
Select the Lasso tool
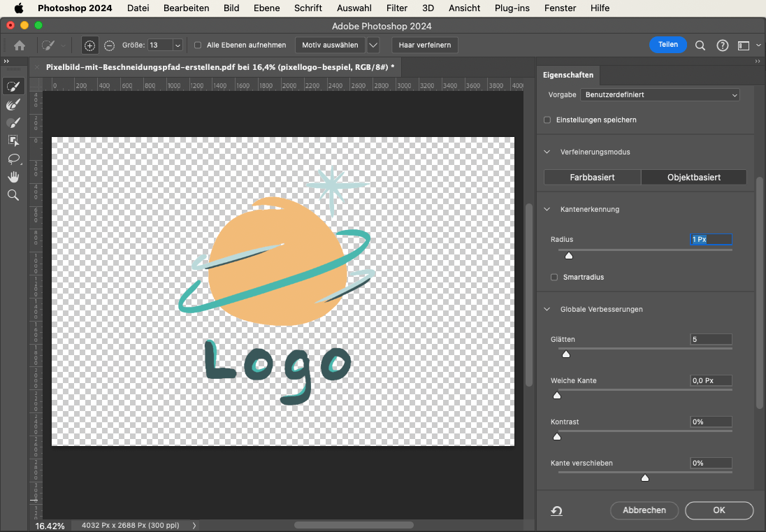(13, 159)
